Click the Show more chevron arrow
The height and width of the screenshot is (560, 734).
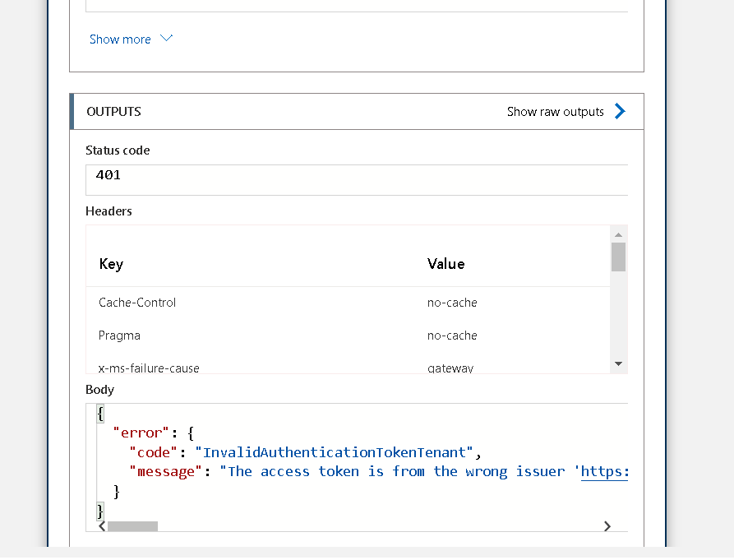point(166,39)
